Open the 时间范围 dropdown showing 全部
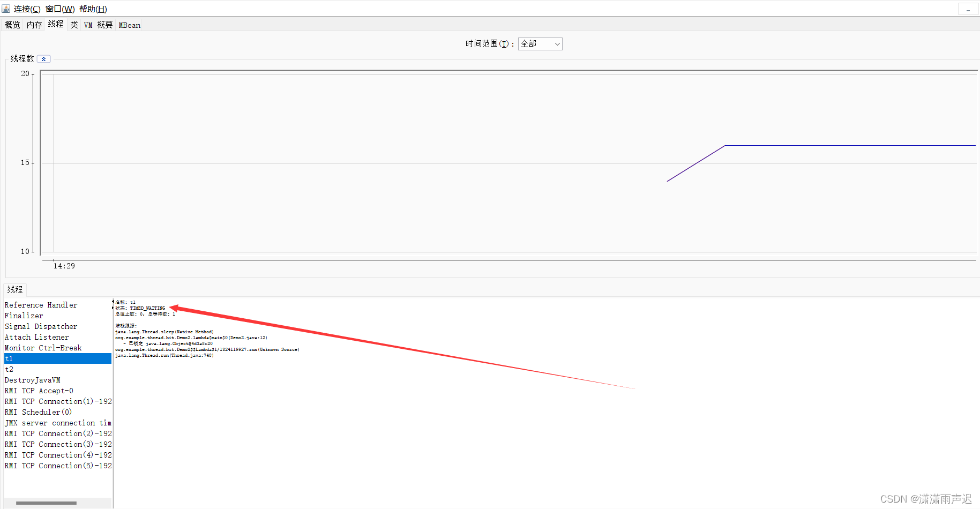 click(x=540, y=44)
